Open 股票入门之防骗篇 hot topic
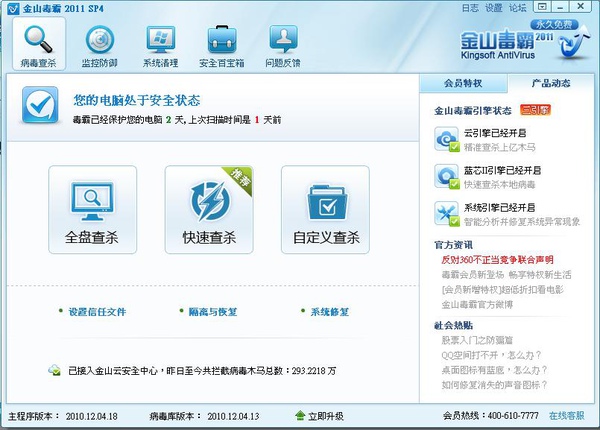The image size is (600, 430). (x=477, y=340)
